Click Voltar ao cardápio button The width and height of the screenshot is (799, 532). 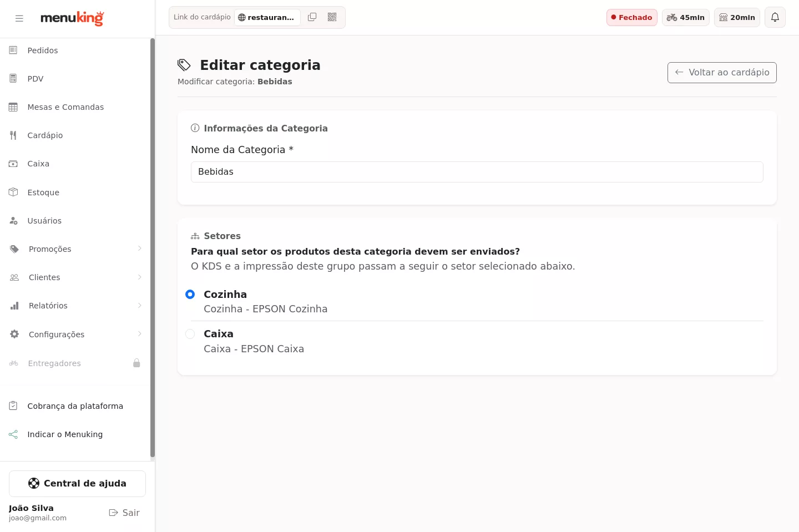(x=722, y=73)
